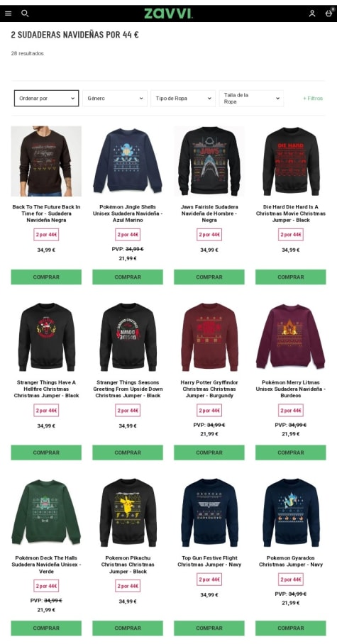This screenshot has width=337, height=644.
Task: Click the search magnifier icon
Action: pos(25,13)
